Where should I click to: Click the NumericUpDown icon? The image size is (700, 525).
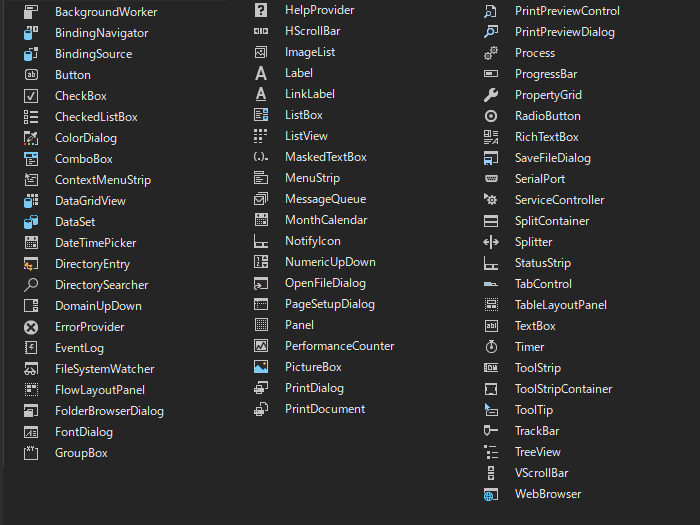coord(261,262)
